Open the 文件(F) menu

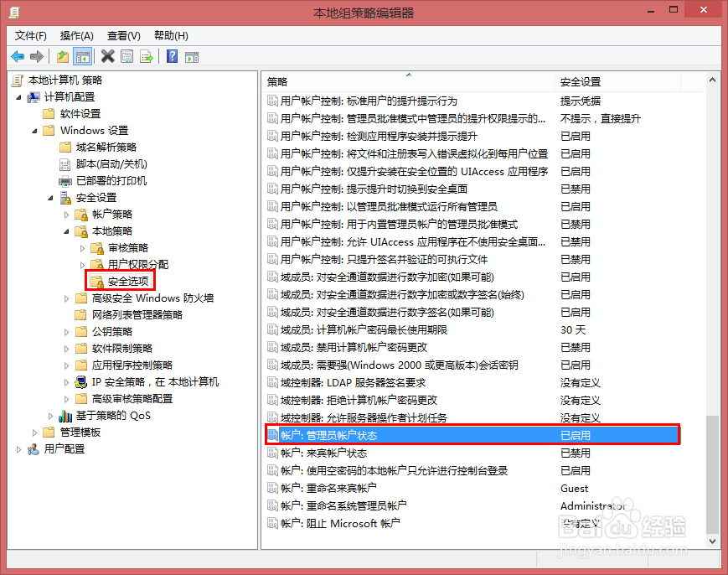(x=30, y=35)
